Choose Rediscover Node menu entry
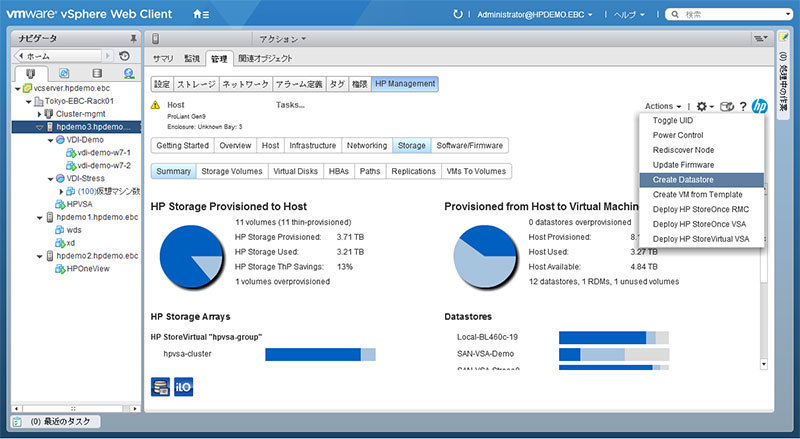The width and height of the screenshot is (800, 439). [702, 150]
